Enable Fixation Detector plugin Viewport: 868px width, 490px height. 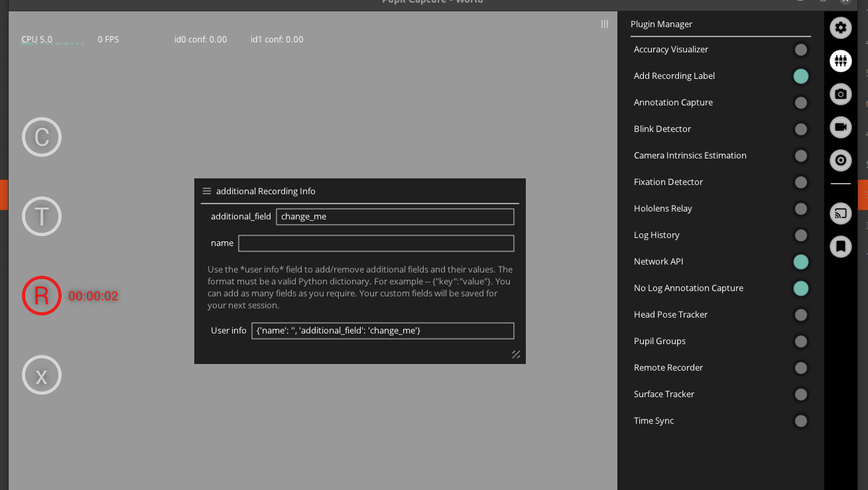[x=801, y=182]
